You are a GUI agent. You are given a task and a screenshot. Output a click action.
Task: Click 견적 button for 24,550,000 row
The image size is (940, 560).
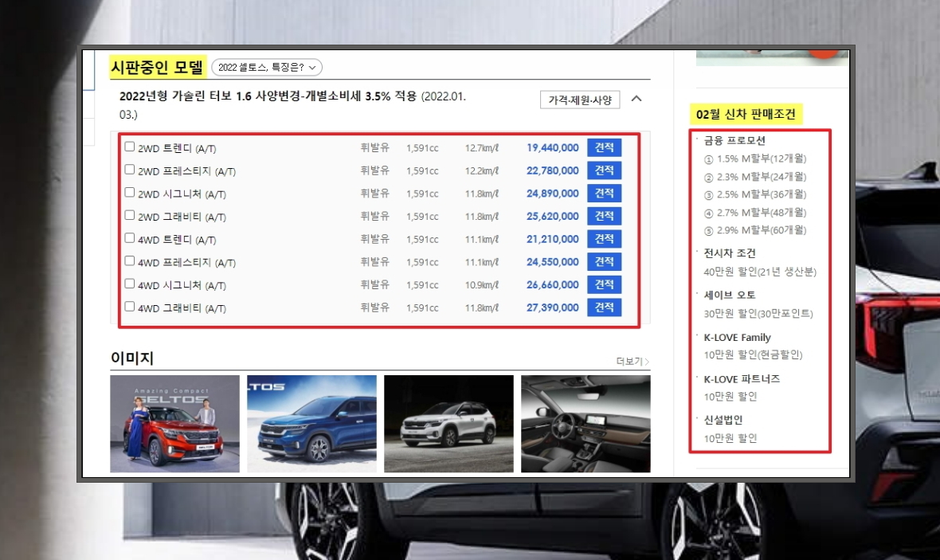605,261
